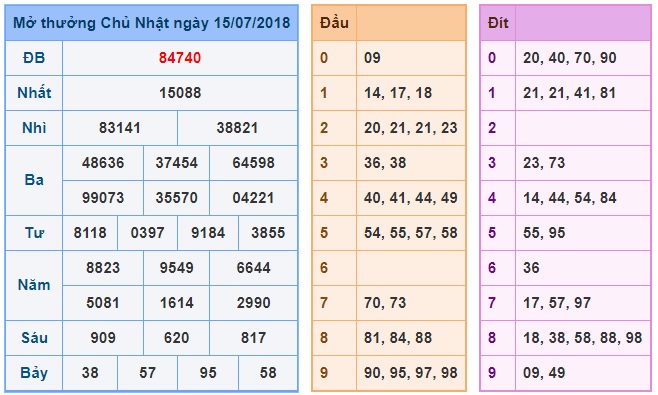Viewport: 658px width, 395px height.
Task: Select Đầu row values '70, 73'
Action: (385, 303)
